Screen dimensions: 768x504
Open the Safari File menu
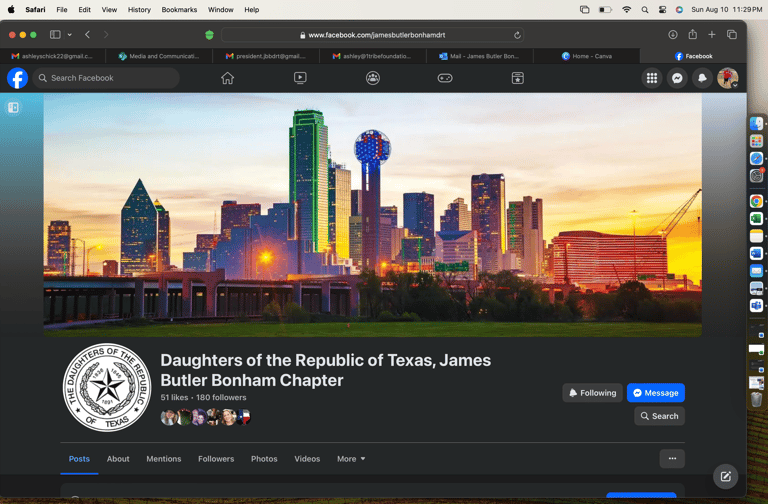tap(62, 9)
